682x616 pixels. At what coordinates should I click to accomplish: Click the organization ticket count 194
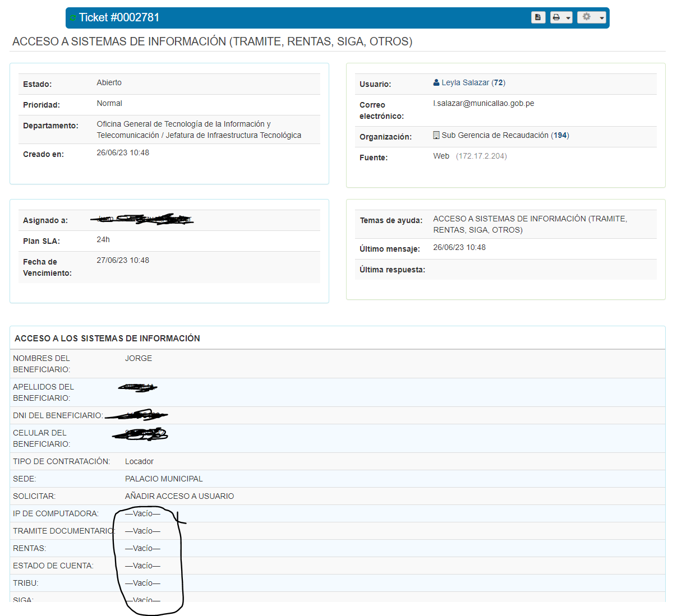(x=560, y=135)
